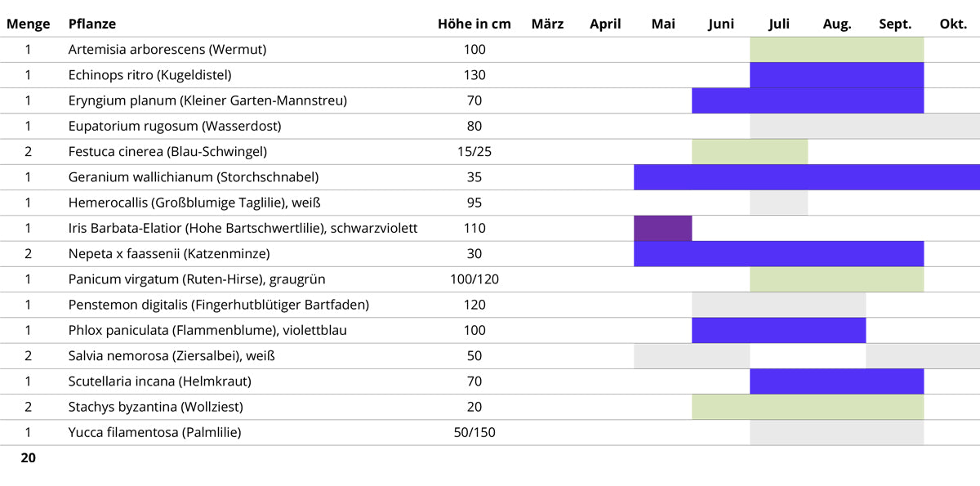Click the grey Eupatorium rugosum bloom bar
This screenshot has width=980, height=486.
click(865, 127)
